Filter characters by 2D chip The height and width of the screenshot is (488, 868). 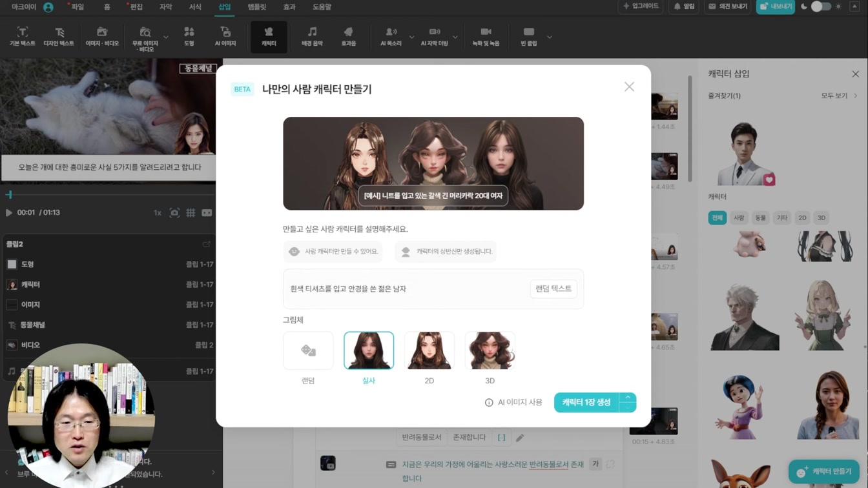coord(802,218)
